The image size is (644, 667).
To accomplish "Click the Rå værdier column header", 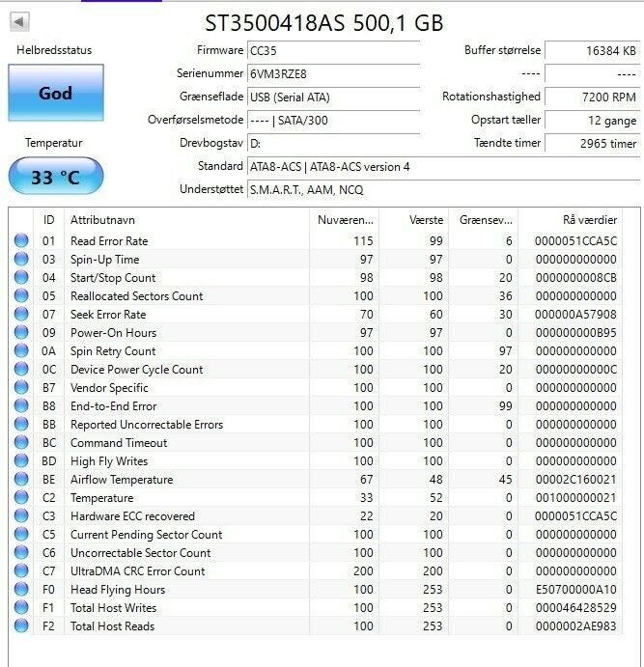I will (570, 220).
